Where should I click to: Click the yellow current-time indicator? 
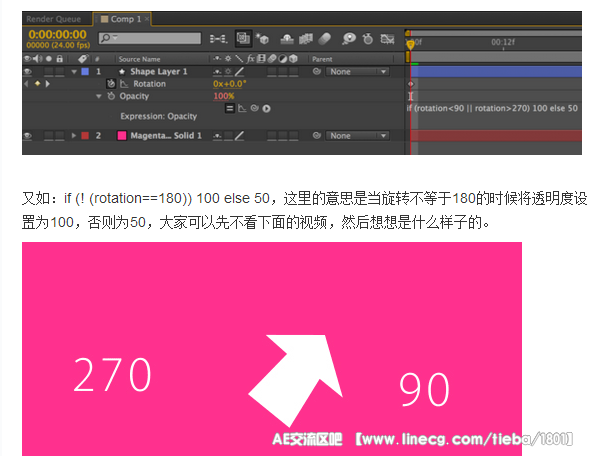pos(410,44)
